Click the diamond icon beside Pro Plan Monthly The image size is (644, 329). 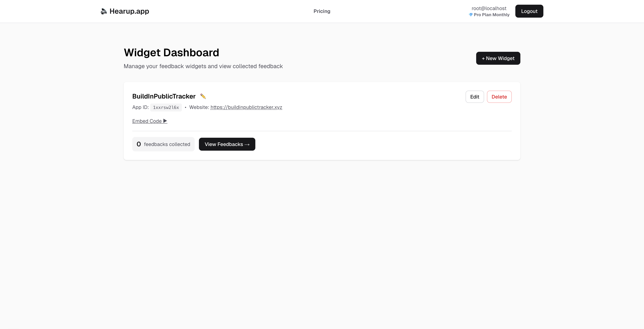tap(471, 15)
